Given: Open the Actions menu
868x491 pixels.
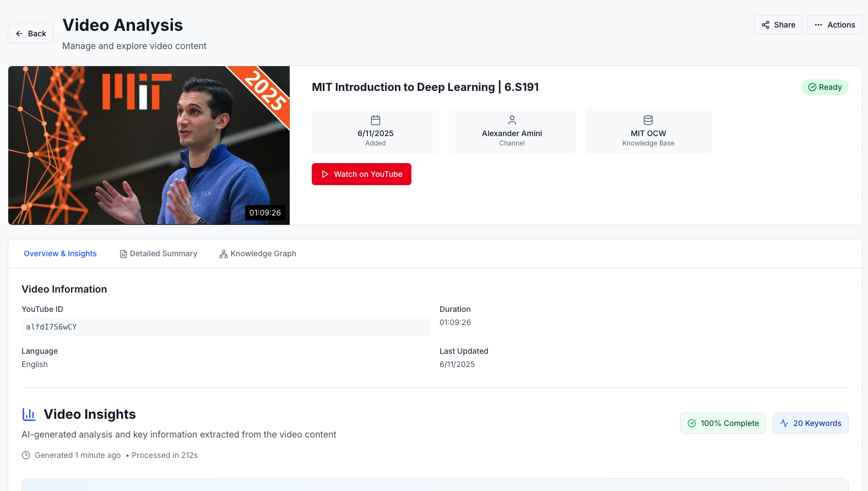Looking at the screenshot, I should coord(834,25).
